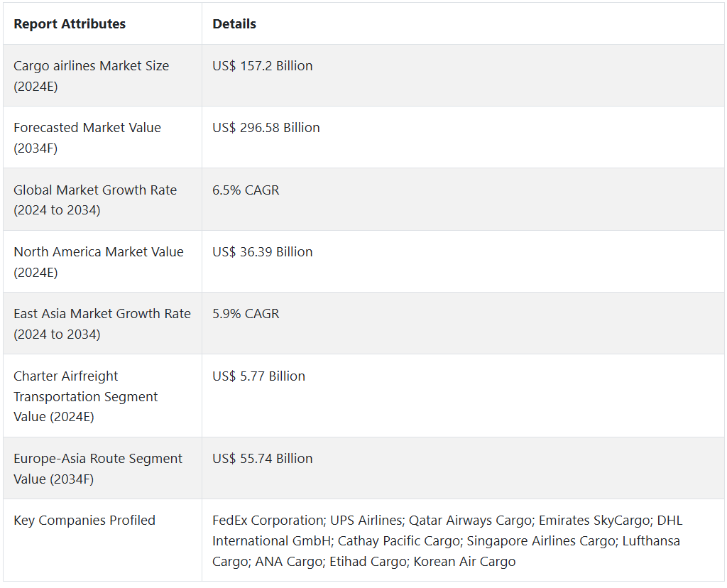Click the US$ 296.58 Billion value

[266, 128]
